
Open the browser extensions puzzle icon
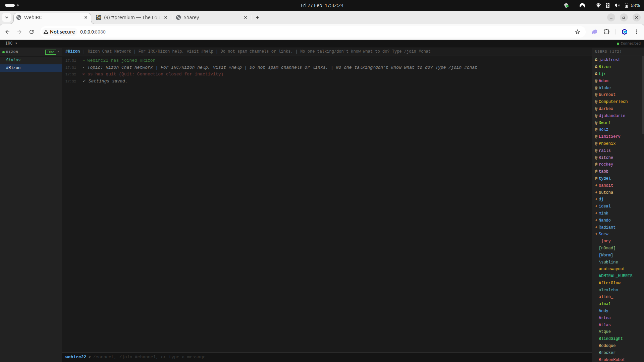[606, 32]
